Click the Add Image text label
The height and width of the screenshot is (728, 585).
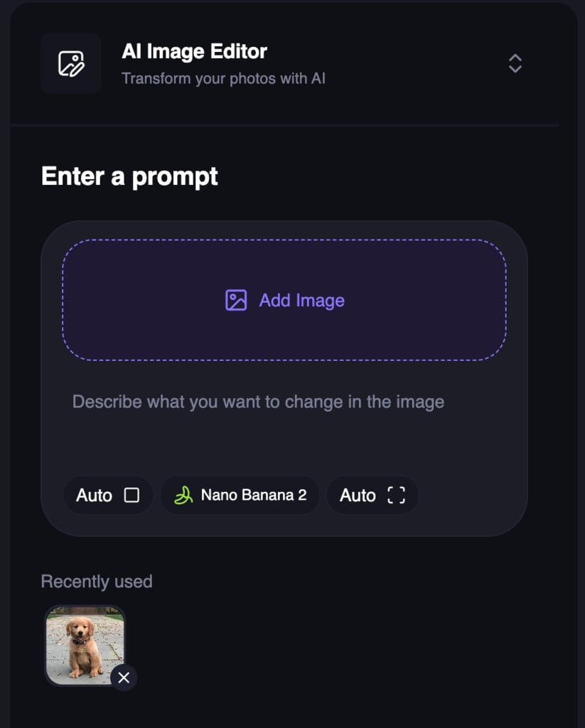(302, 301)
